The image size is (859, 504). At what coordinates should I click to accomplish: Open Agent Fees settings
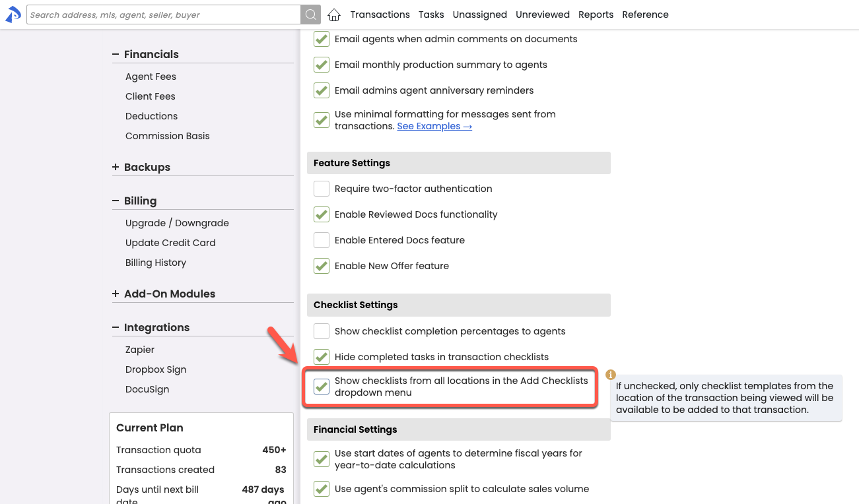[151, 77]
